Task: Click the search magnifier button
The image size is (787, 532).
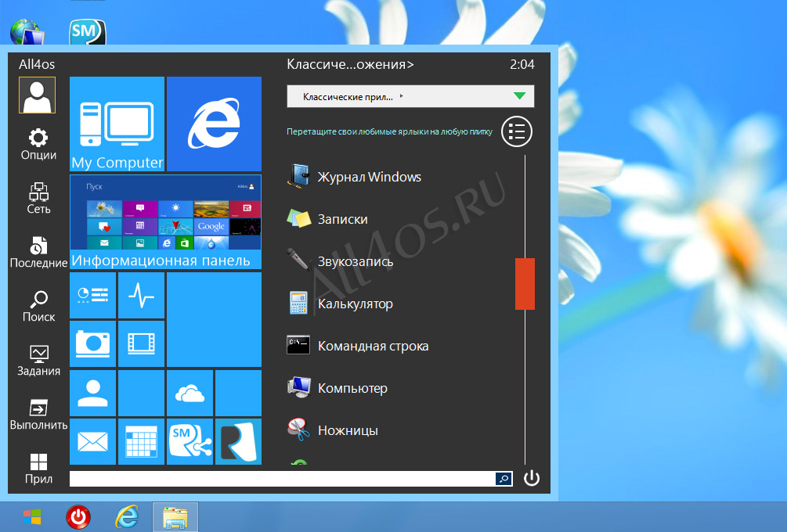Action: [504, 479]
